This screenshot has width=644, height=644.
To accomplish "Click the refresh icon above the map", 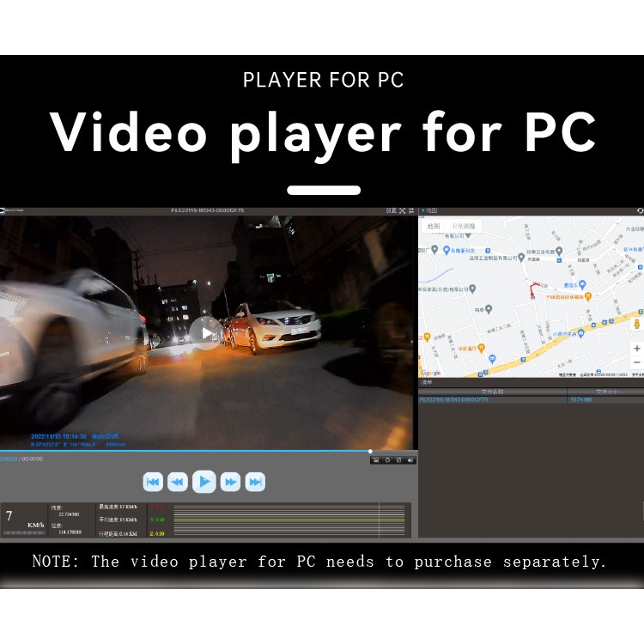I will click(x=640, y=210).
